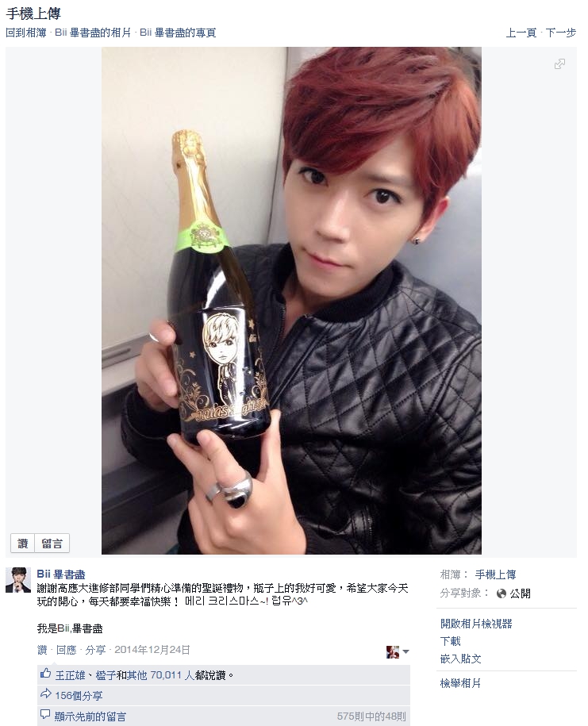The height and width of the screenshot is (726, 588).
Task: Click the comment bubble icon for previous comments
Action: click(x=45, y=714)
